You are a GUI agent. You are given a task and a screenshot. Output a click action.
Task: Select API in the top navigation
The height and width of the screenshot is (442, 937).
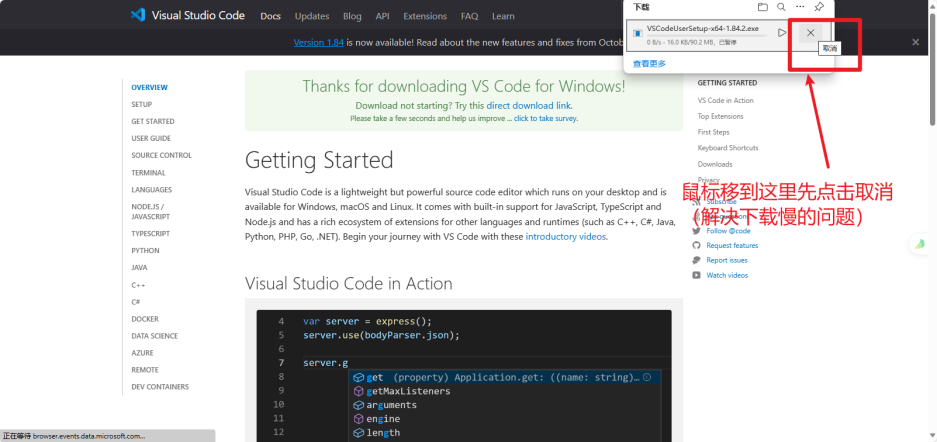click(382, 16)
